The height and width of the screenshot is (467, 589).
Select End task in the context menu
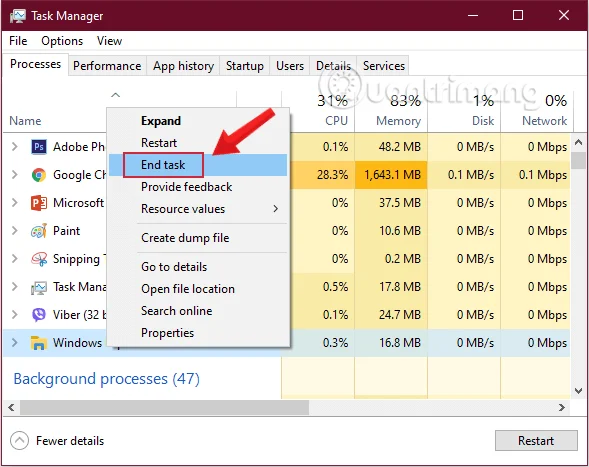tap(199, 165)
